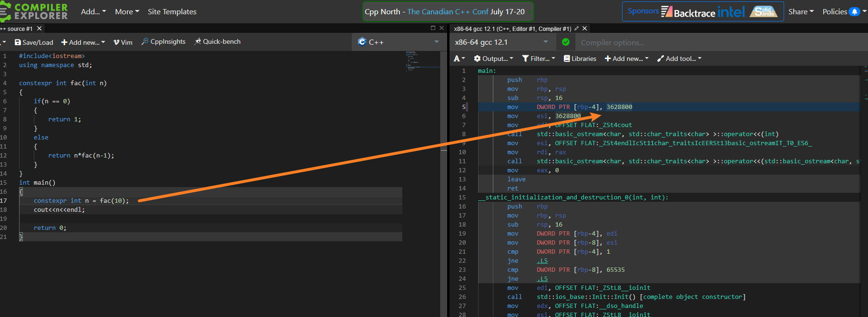868x317 pixels.
Task: Open the Filter... options dropdown
Action: 539,59
